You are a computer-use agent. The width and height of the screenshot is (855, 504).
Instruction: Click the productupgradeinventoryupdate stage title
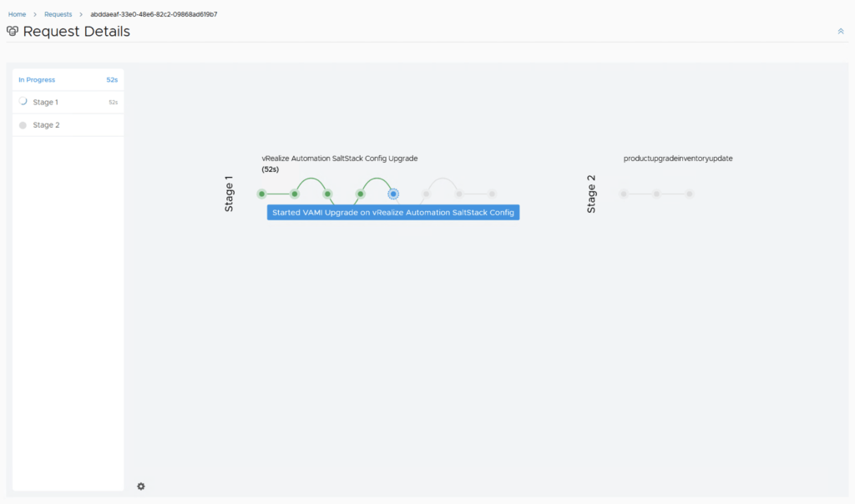(677, 159)
